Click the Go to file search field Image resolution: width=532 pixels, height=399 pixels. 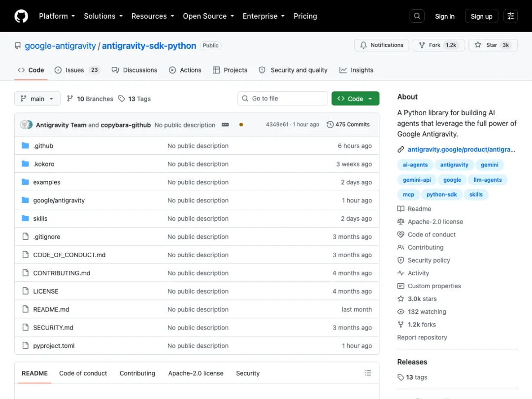coord(283,99)
